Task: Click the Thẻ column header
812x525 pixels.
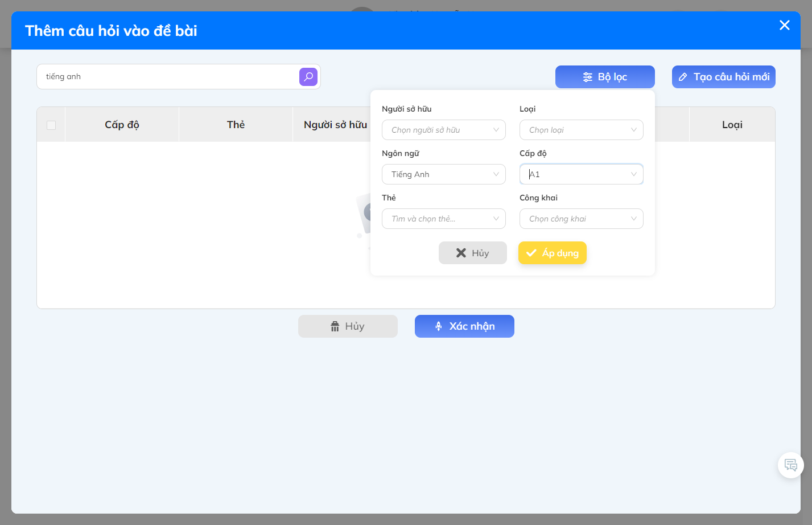Action: [x=236, y=125]
